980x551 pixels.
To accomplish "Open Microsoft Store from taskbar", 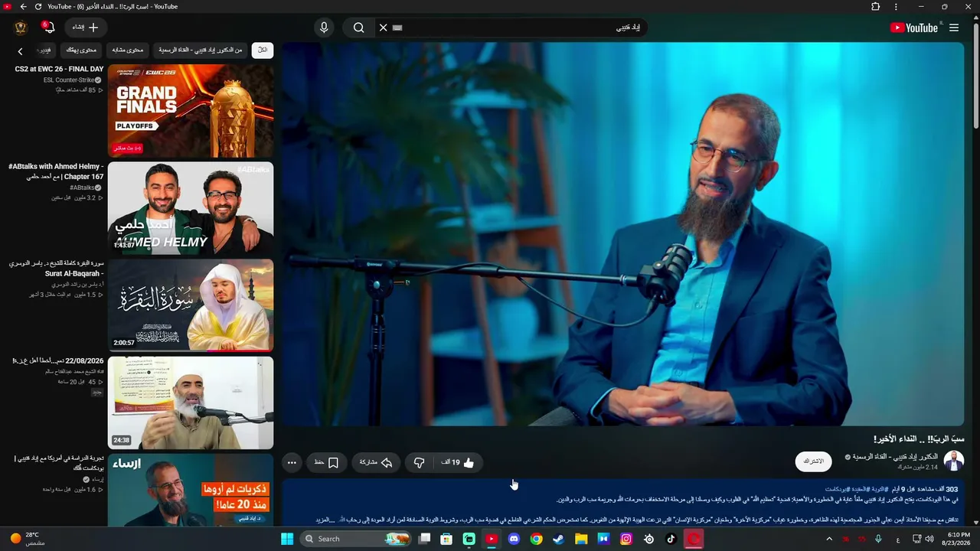I will [x=446, y=539].
